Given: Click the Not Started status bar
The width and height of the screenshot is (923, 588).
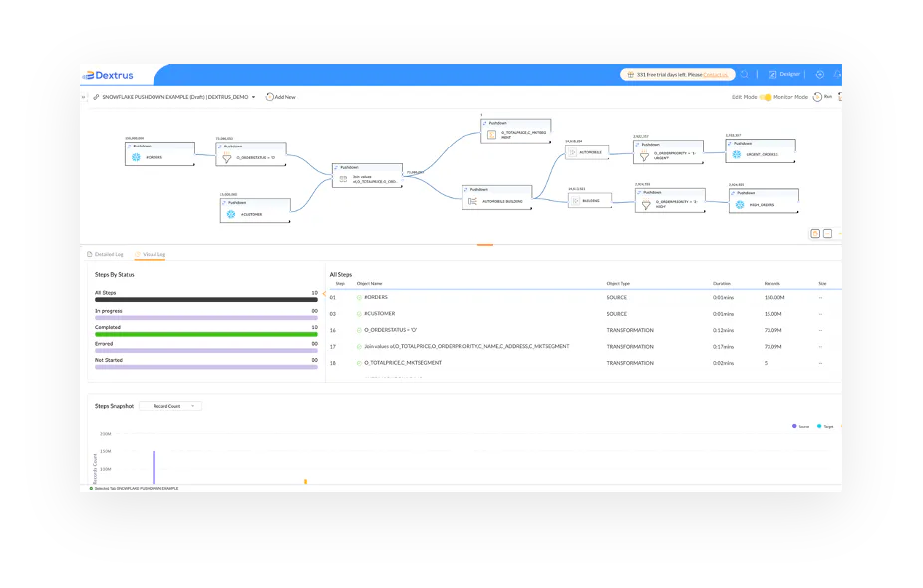Looking at the screenshot, I should pos(206,367).
